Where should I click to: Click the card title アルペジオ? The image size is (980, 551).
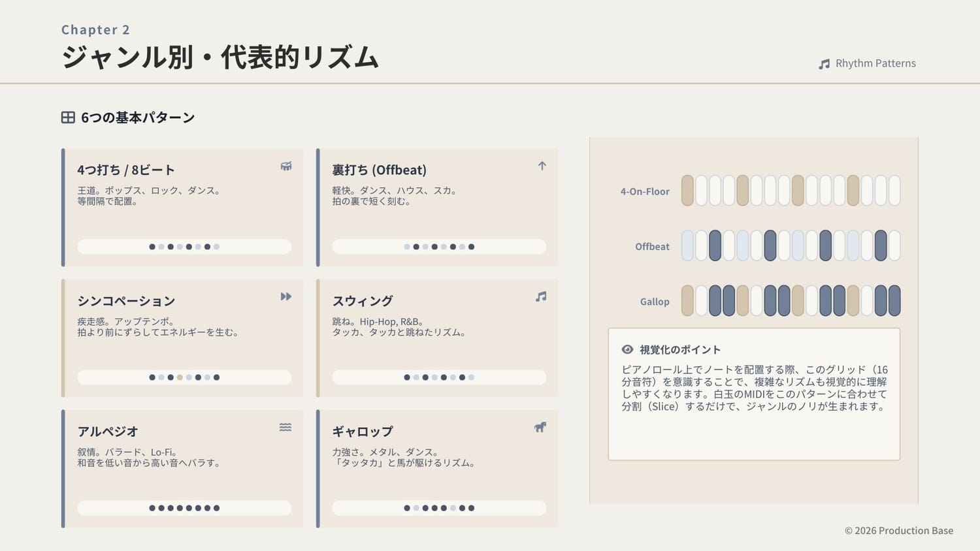tap(108, 432)
